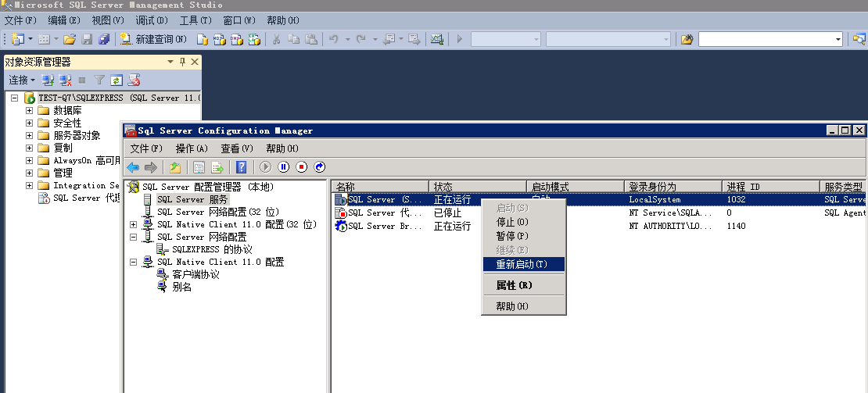The width and height of the screenshot is (868, 393).
Task: Expand the 数据库 folder
Action: (30, 110)
